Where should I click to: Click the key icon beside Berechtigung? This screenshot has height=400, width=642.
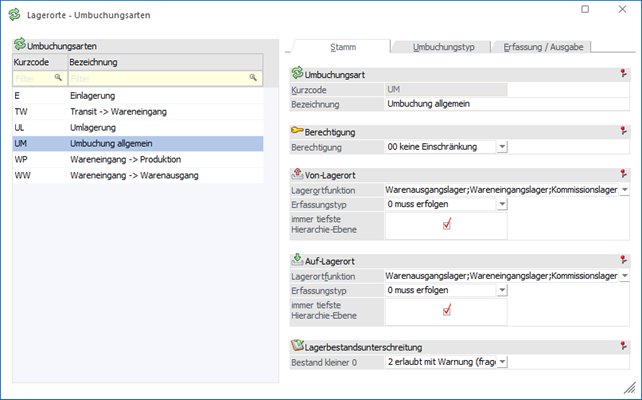tap(296, 131)
